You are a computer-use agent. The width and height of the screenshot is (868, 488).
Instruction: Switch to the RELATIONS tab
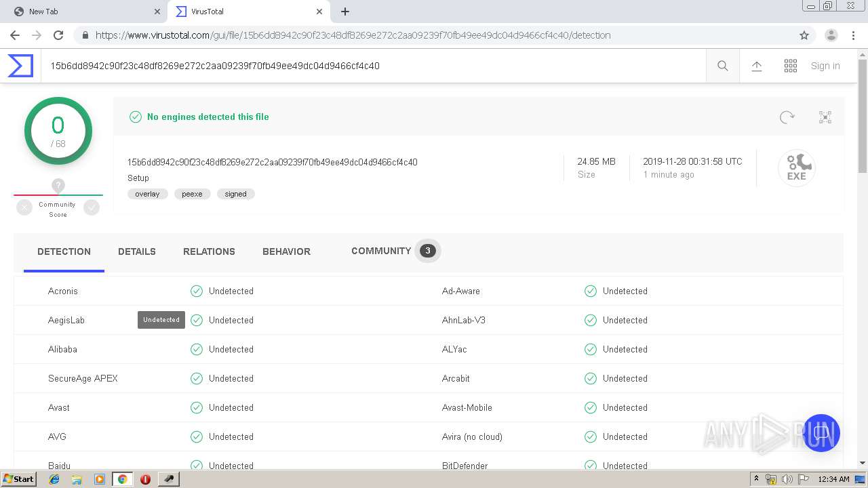209,251
